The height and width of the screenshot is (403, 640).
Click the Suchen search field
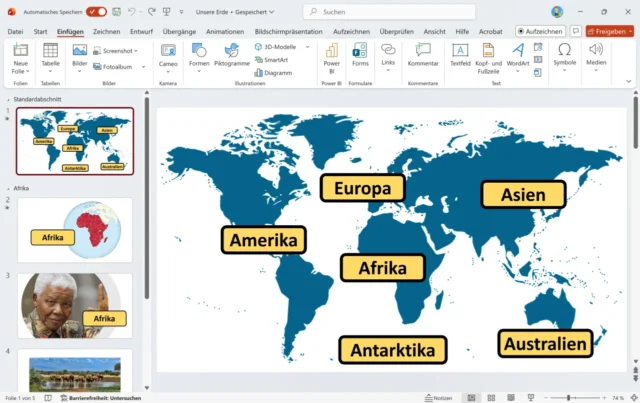coord(389,12)
